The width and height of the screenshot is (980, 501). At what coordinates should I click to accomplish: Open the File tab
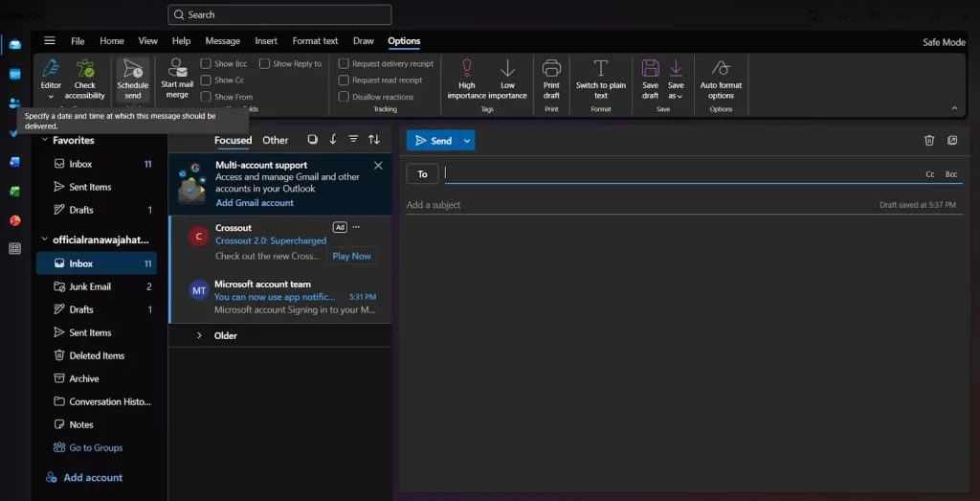click(x=78, y=40)
